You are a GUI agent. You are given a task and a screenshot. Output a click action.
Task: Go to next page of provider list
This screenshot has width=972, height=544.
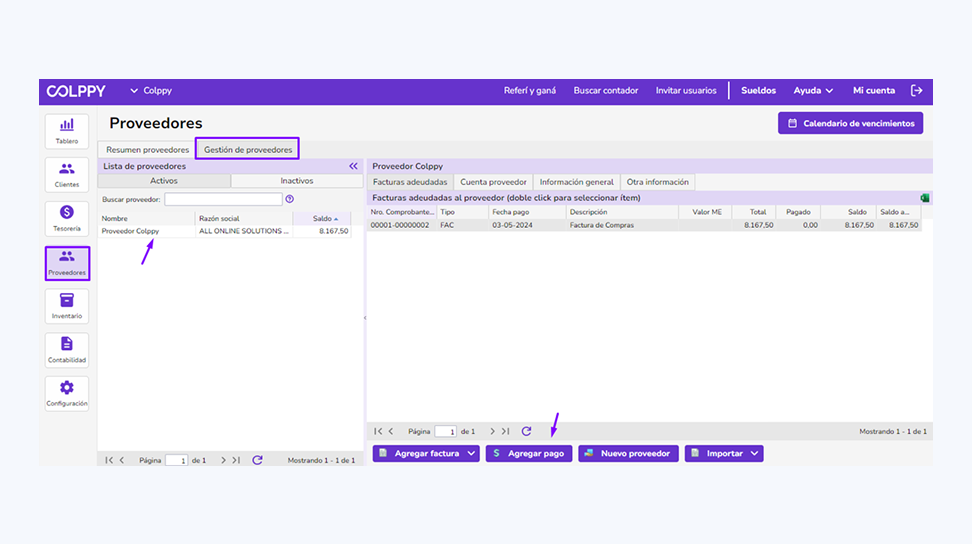coord(223,460)
